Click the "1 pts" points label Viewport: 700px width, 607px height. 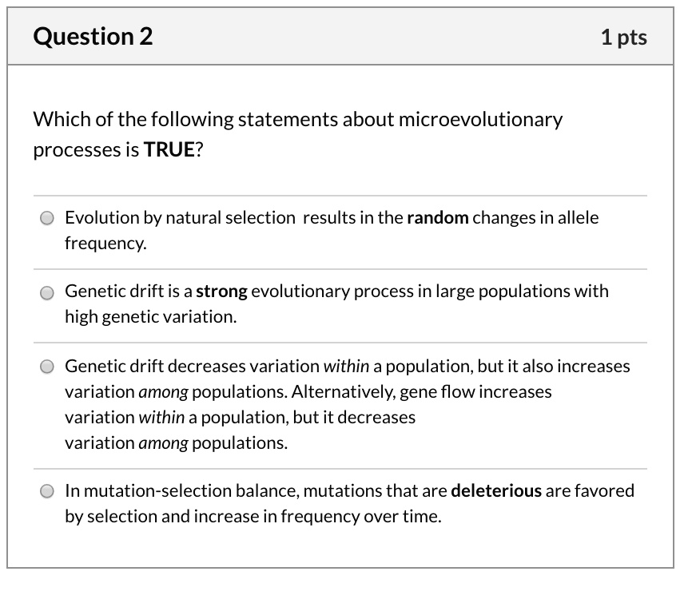point(623,37)
